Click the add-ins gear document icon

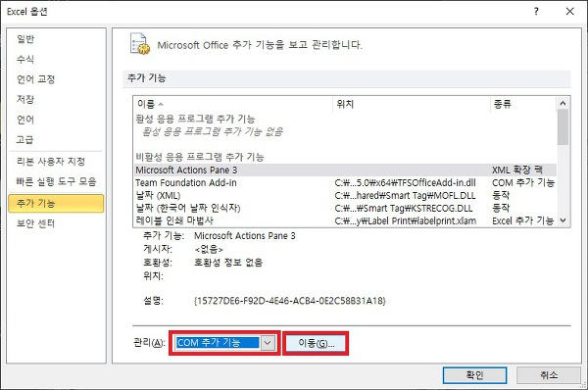[x=139, y=44]
